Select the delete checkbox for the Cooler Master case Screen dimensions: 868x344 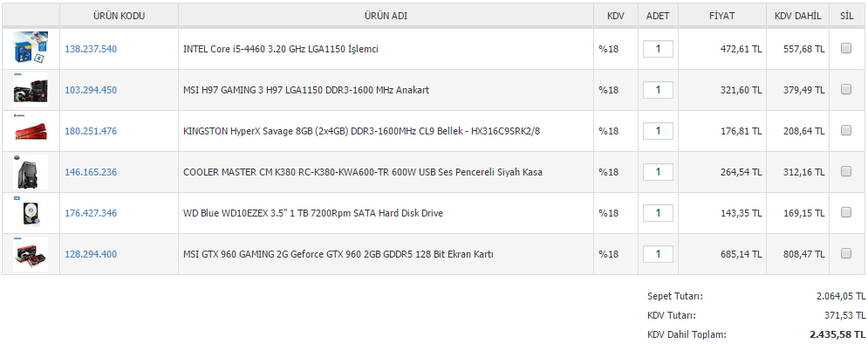click(846, 171)
